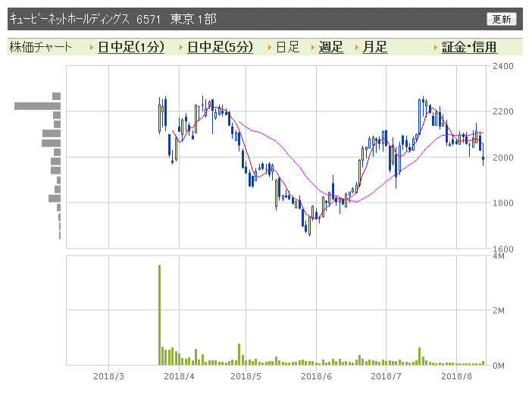Click the orange arrow before 日中足(5分)
The image size is (532, 399).
click(x=181, y=48)
